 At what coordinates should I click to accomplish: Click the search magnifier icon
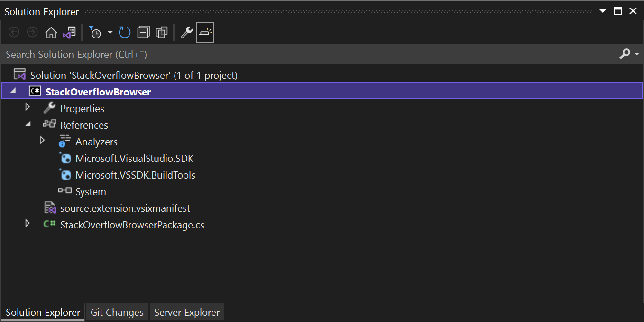(625, 54)
